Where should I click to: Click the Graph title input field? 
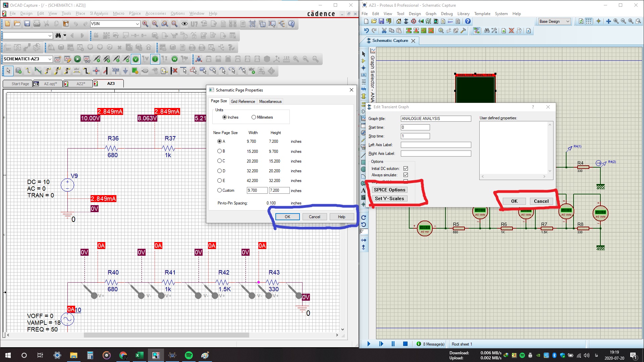436,119
